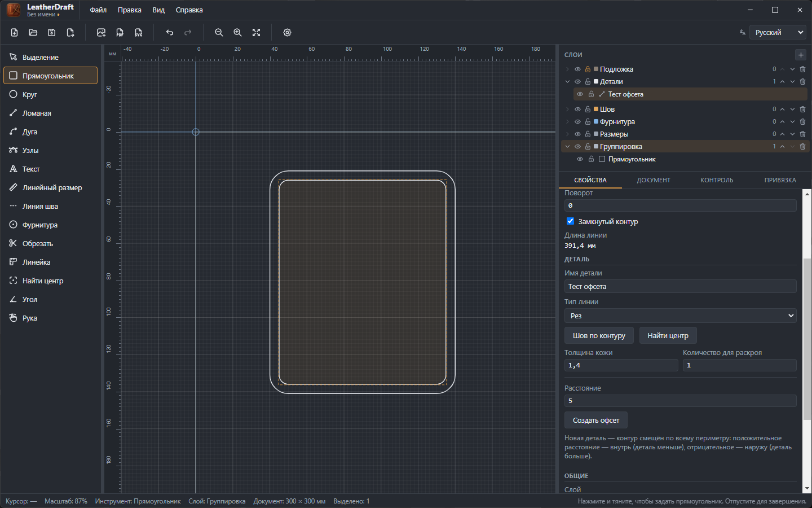Screen dimensions: 812x508
Task: Switch to the Контроль tab
Action: (x=717, y=180)
